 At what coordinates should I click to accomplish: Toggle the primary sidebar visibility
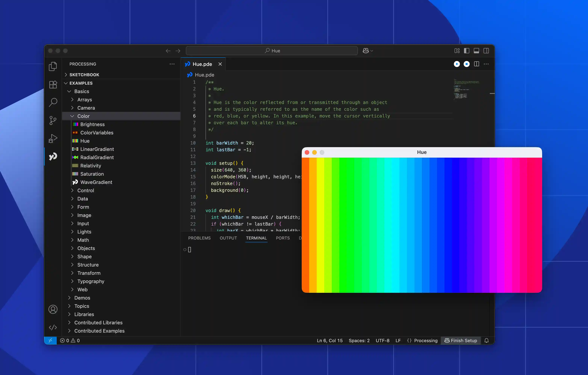pos(467,50)
